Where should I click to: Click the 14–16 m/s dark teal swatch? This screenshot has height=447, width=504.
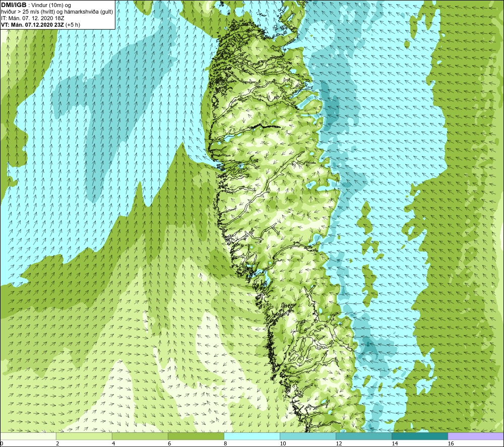click(x=419, y=436)
